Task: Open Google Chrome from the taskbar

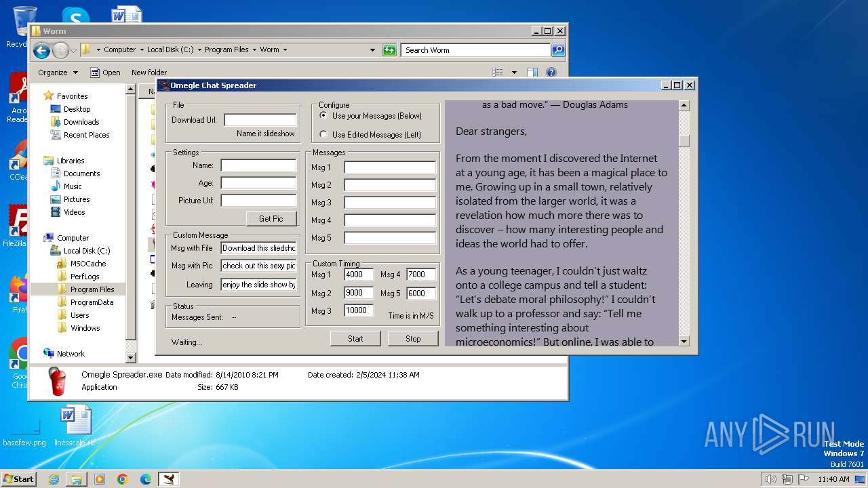Action: pyautogui.click(x=123, y=479)
